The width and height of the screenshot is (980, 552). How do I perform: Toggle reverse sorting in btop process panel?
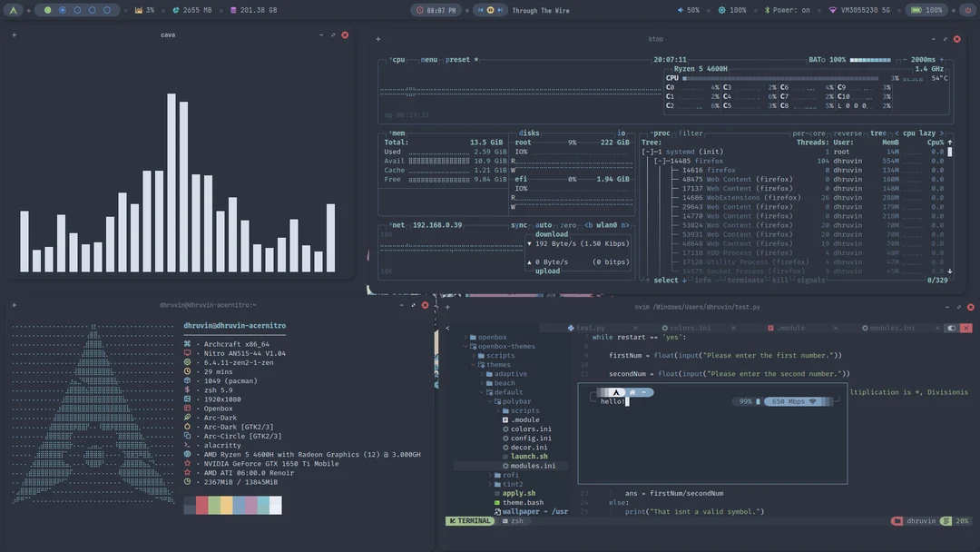(x=849, y=133)
